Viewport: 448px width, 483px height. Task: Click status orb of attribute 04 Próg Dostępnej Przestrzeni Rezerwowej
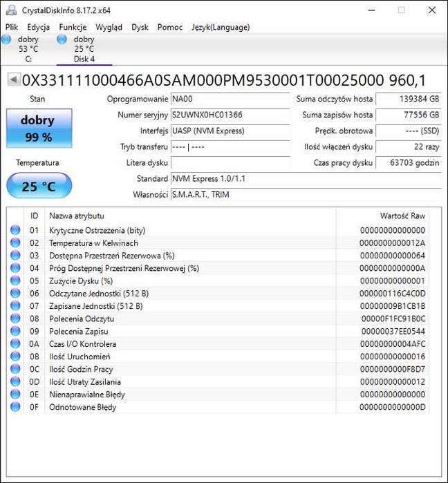tap(15, 268)
